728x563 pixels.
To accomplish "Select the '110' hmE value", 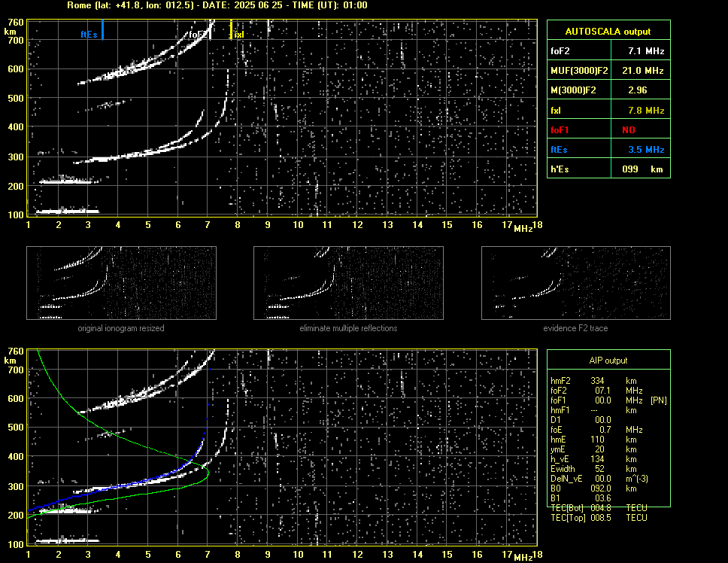I will tap(598, 440).
